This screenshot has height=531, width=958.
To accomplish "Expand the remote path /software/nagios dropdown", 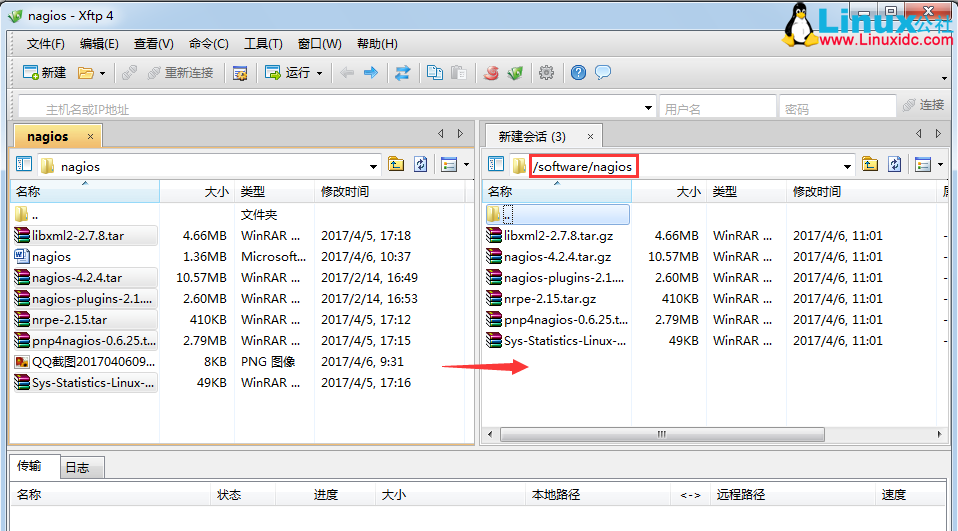I will 847,166.
